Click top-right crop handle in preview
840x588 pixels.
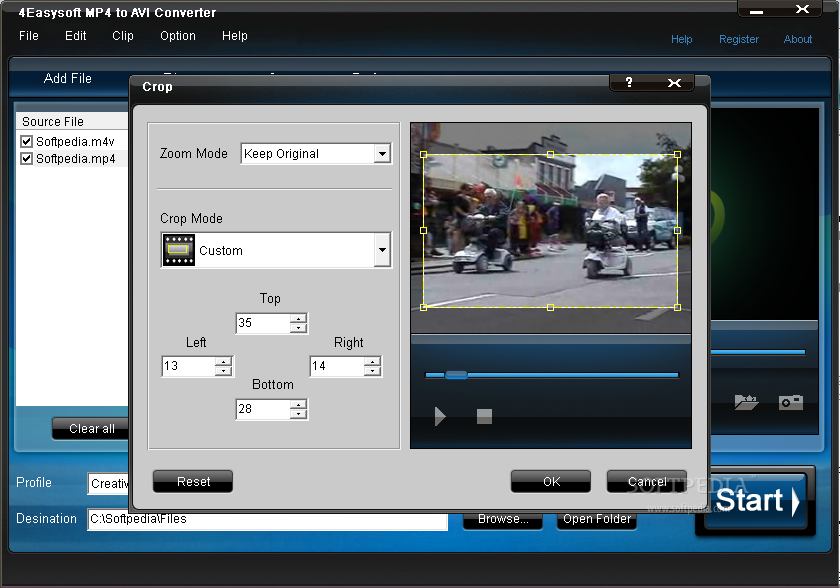click(678, 154)
